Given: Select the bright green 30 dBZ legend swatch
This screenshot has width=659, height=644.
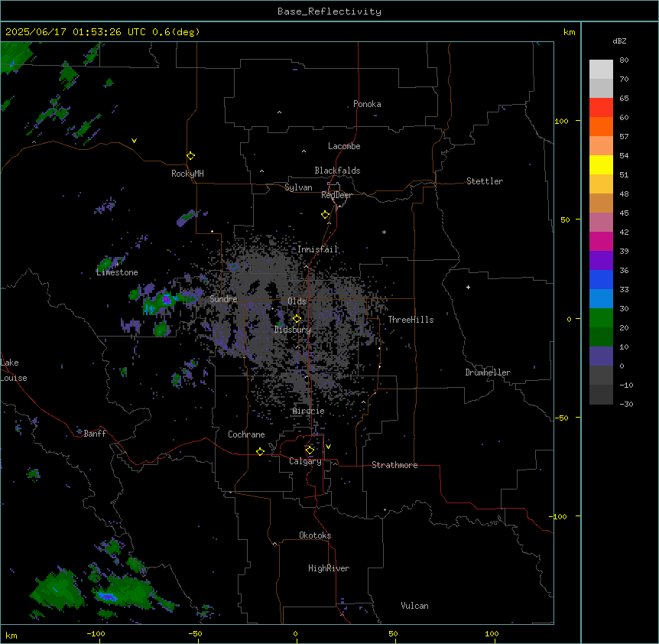Looking at the screenshot, I should [x=601, y=318].
